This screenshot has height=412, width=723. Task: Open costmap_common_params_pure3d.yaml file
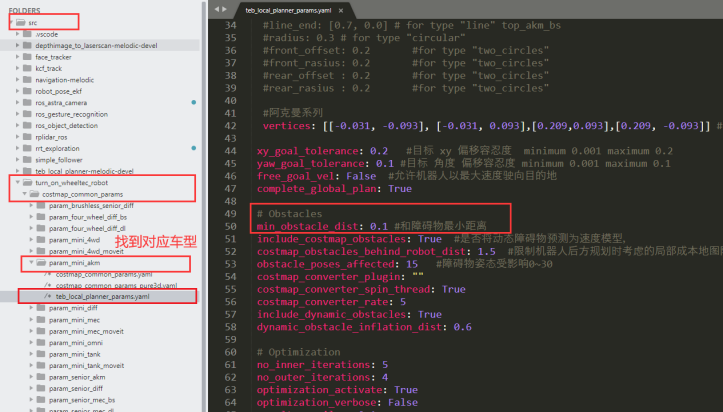[112, 285]
